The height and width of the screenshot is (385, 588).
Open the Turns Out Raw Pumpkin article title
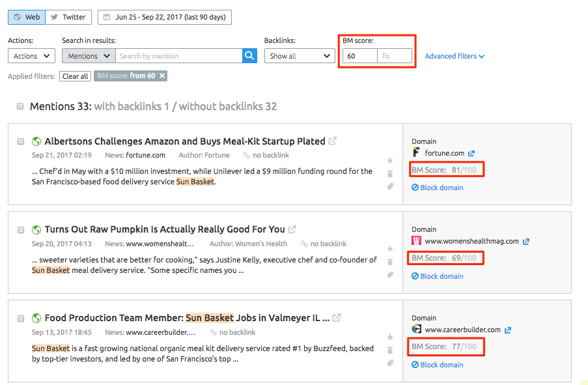click(x=165, y=229)
